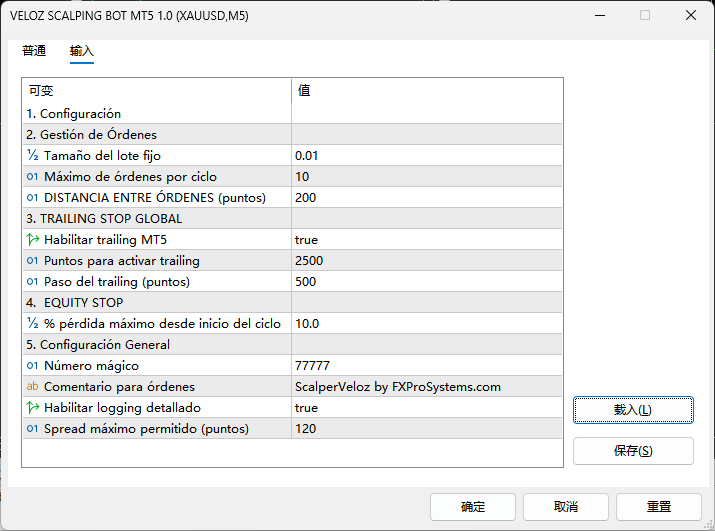Click the string 'ab' icon beside Comentario para órdenes
Viewport: 715px width, 531px height.
tap(32, 387)
